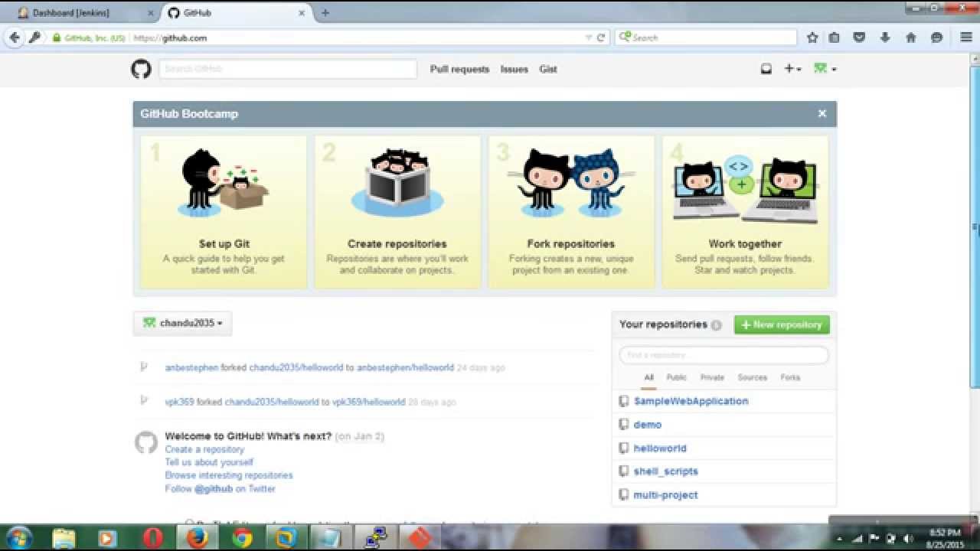Open upk369's profile link
The height and width of the screenshot is (551, 980).
pyautogui.click(x=179, y=402)
